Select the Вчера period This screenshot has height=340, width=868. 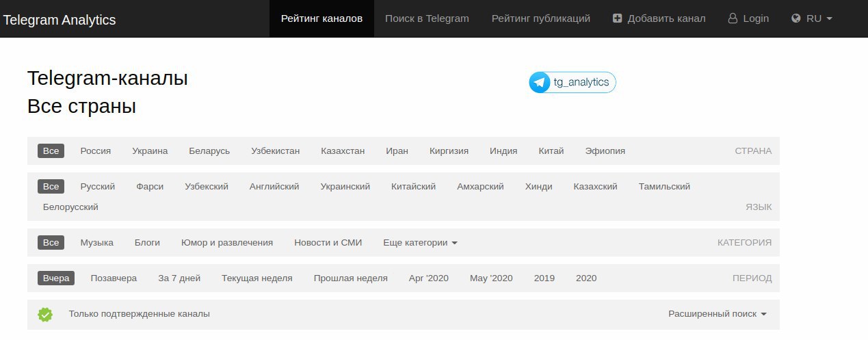56,278
